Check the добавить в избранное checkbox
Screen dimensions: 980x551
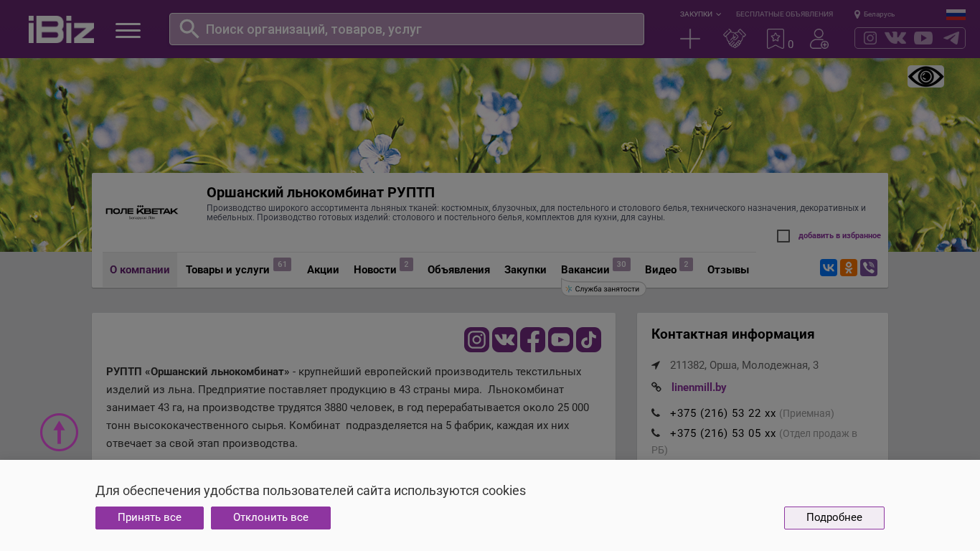tap(783, 236)
